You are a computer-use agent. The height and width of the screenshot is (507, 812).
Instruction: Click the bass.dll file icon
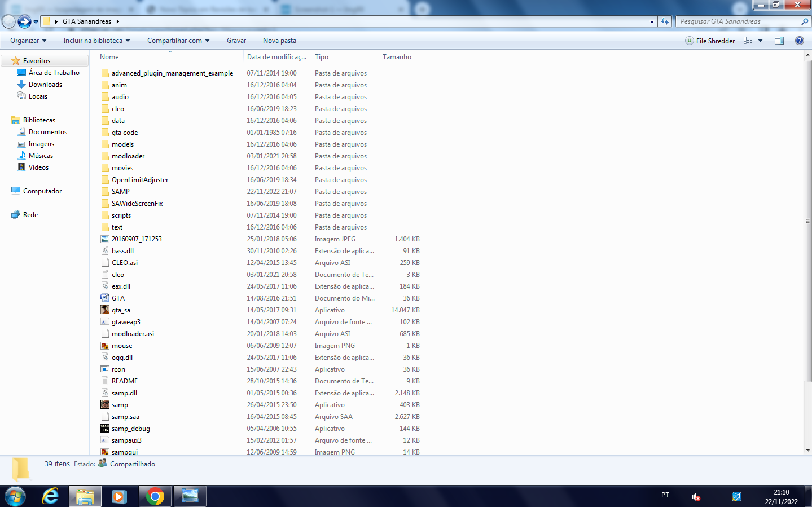click(105, 251)
